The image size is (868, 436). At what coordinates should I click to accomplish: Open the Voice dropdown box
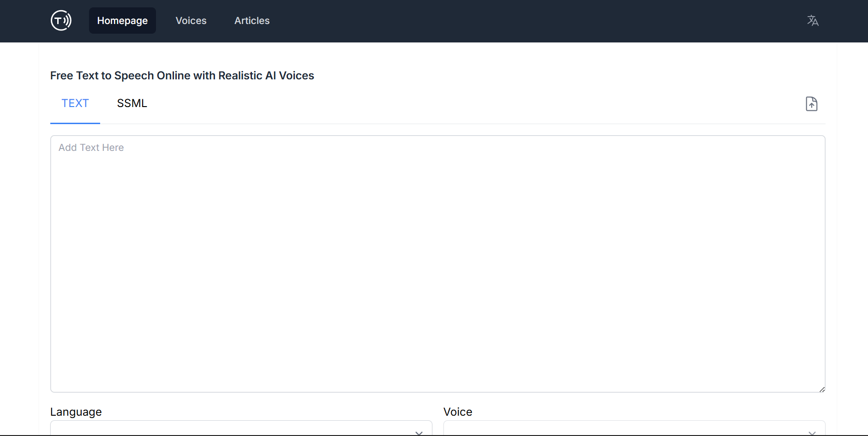pyautogui.click(x=623, y=429)
